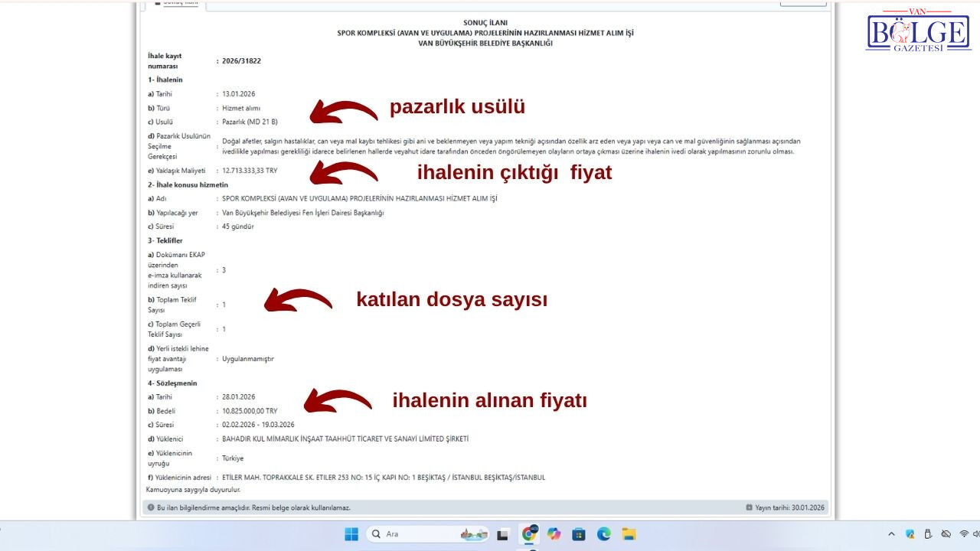
Task: Click the Doğal afetler justification paragraph
Action: click(511, 146)
